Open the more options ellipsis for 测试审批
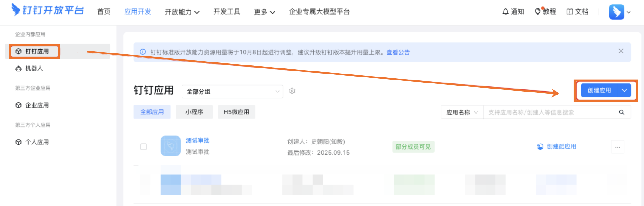This screenshot has height=206, width=644. (x=618, y=147)
